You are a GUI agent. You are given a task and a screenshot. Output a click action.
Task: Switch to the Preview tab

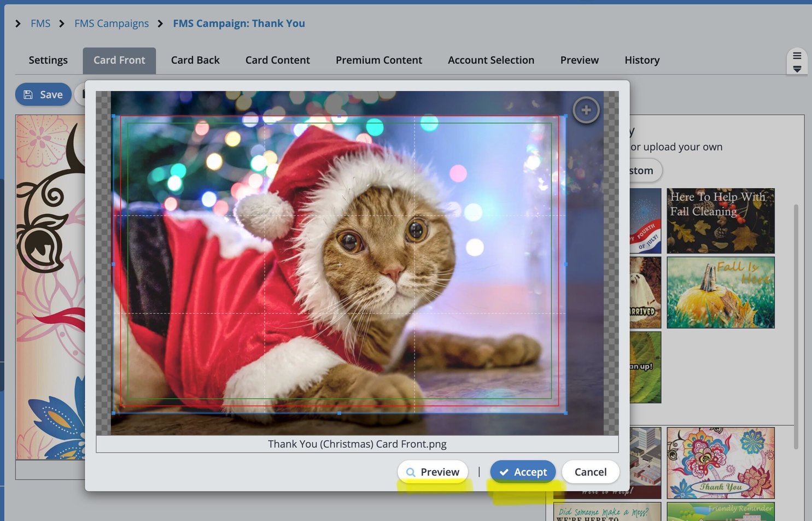(580, 60)
